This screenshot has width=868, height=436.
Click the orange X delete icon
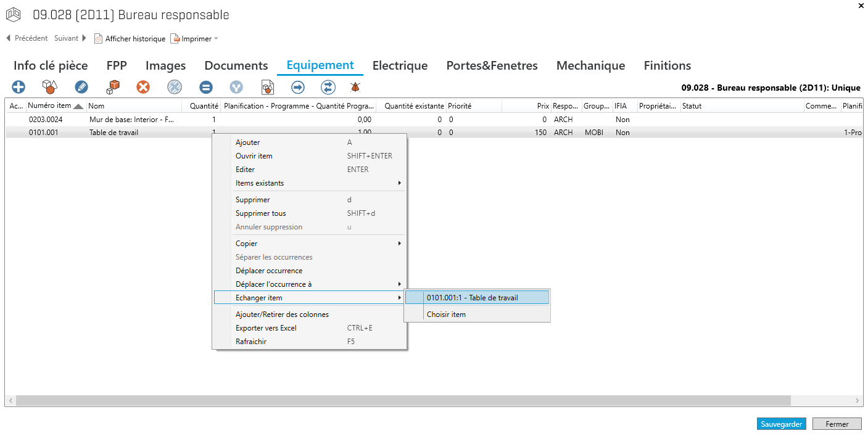pyautogui.click(x=143, y=87)
